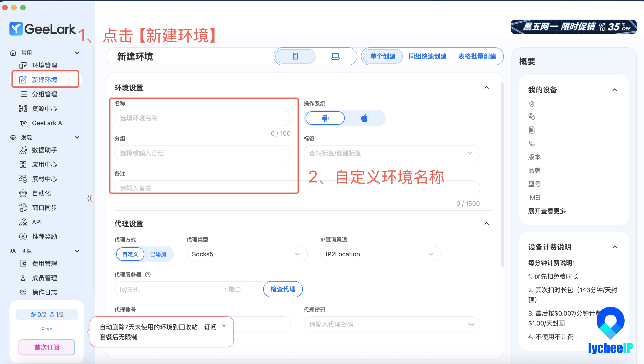The image size is (644, 364).
Task: Click globe icon in 我的设备
Action: 532,116
